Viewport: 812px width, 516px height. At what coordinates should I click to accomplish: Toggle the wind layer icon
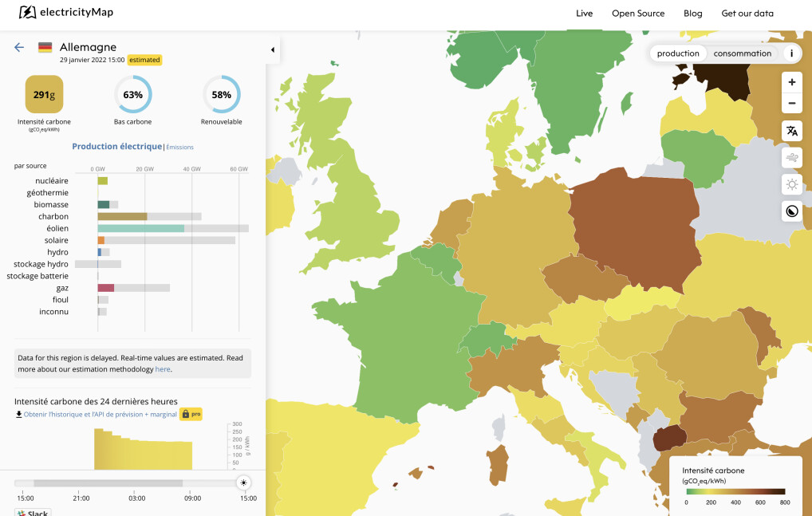pyautogui.click(x=792, y=157)
